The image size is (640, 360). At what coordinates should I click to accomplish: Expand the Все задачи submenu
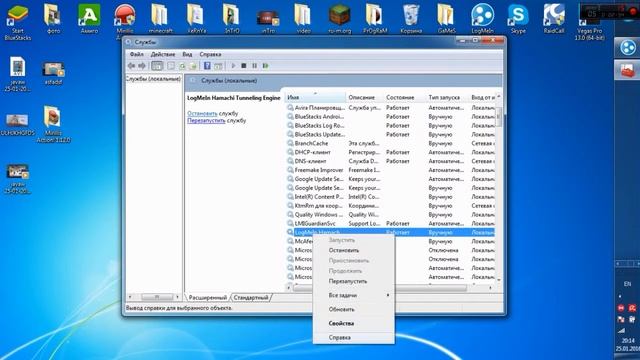[353, 295]
